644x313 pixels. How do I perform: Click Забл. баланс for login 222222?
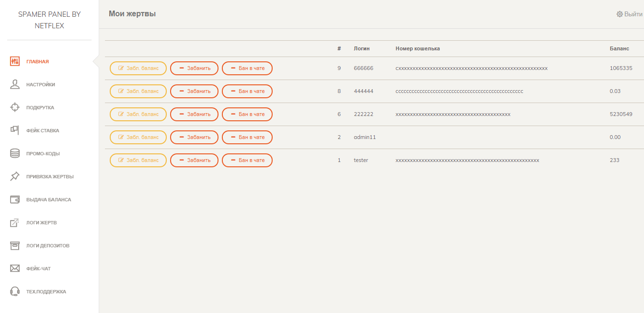138,114
